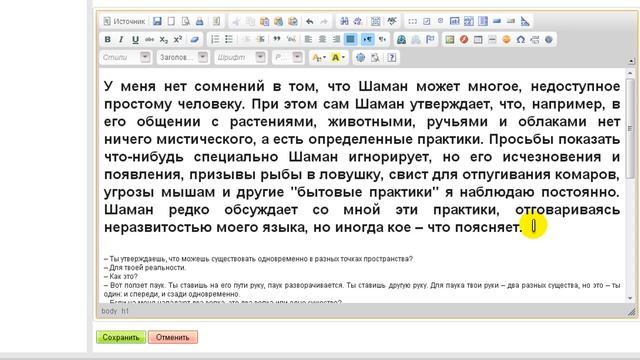Insert a numbered list
The image size is (640, 360).
click(x=215, y=40)
